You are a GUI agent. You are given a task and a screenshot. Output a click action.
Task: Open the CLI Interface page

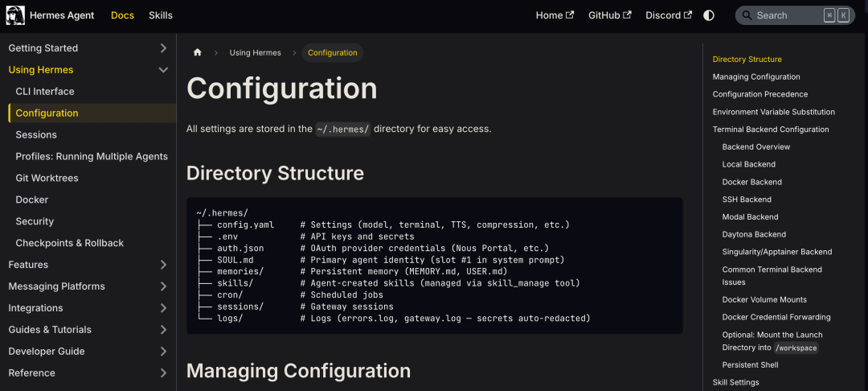[x=45, y=92]
